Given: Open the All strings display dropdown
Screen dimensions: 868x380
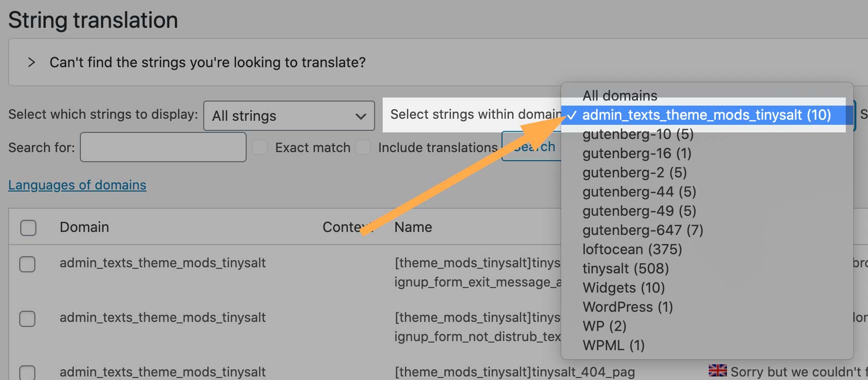Looking at the screenshot, I should click(x=289, y=116).
